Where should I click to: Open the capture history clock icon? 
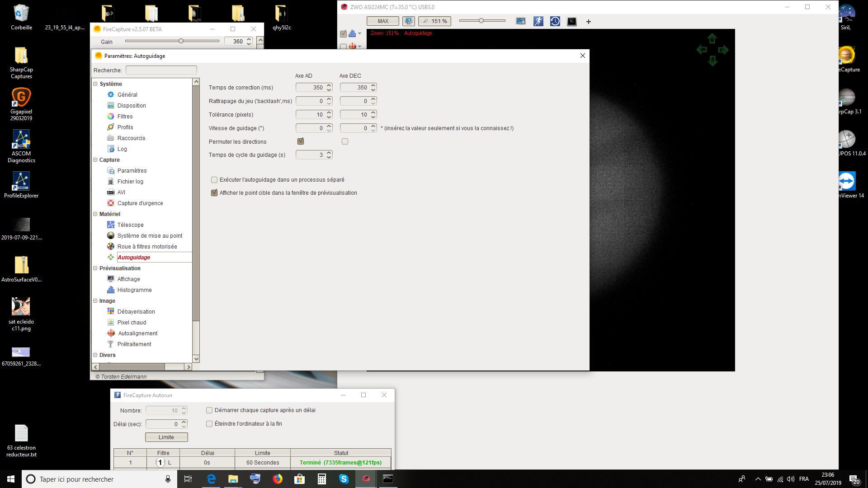pyautogui.click(x=555, y=21)
